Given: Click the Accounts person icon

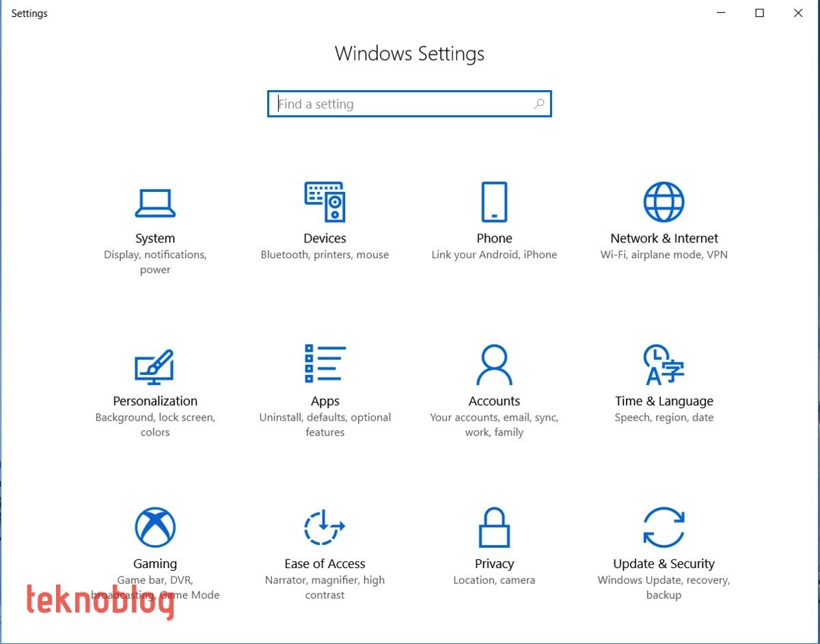Looking at the screenshot, I should pos(494,365).
